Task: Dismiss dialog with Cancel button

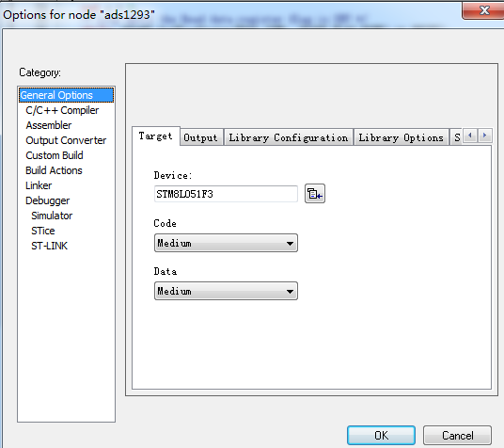Action: pyautogui.click(x=457, y=435)
